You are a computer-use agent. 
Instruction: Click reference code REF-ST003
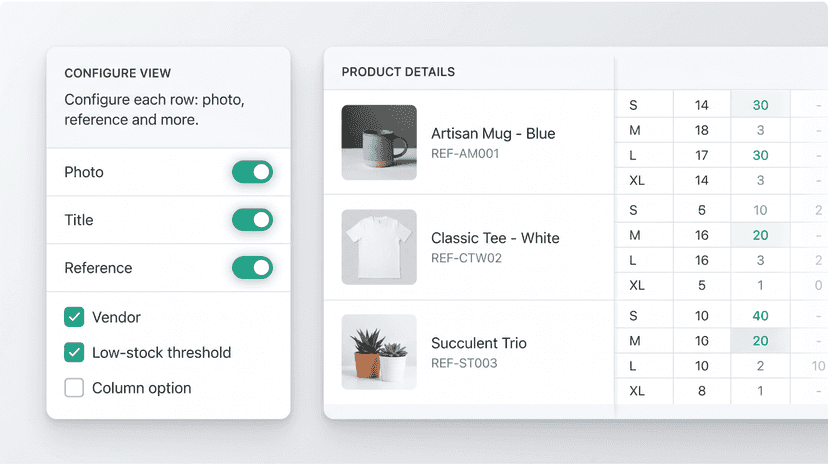(x=464, y=364)
